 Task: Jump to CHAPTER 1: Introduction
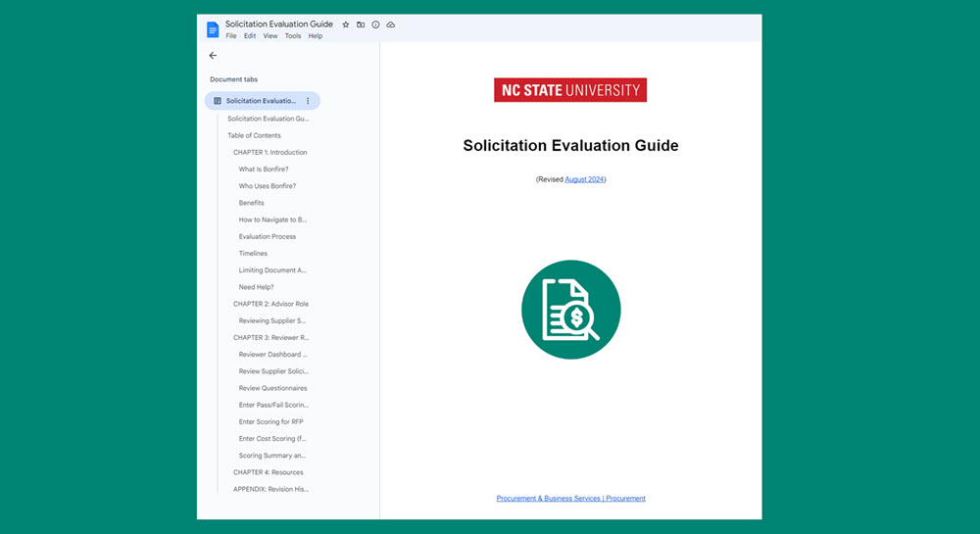coord(270,153)
